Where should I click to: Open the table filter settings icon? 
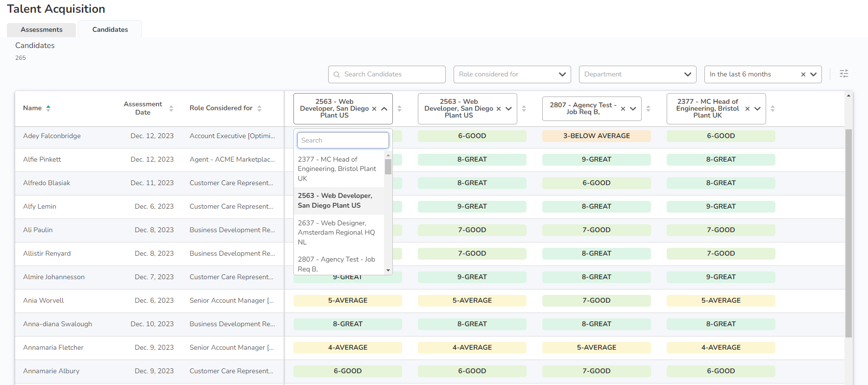(x=844, y=74)
